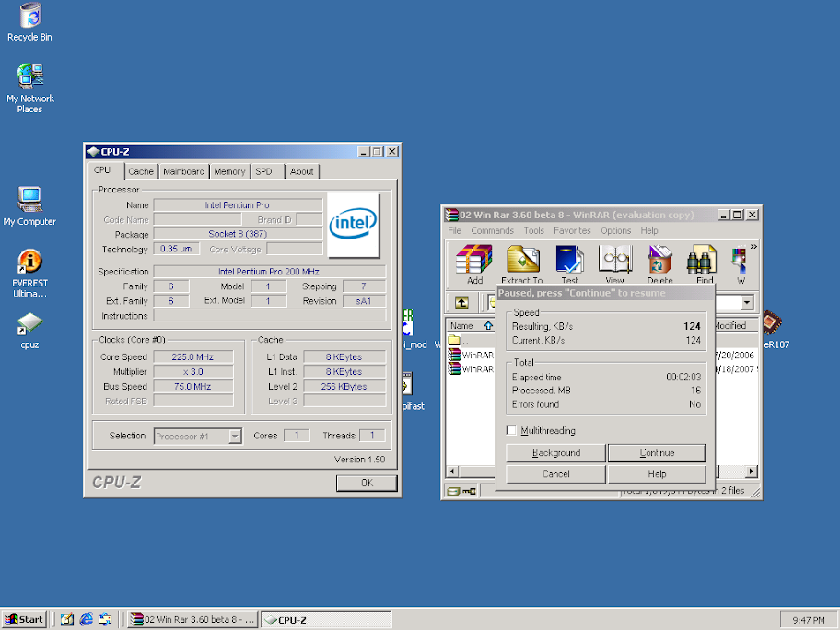840x630 pixels.
Task: Open the Tools menu in WinRAR
Action: point(533,230)
